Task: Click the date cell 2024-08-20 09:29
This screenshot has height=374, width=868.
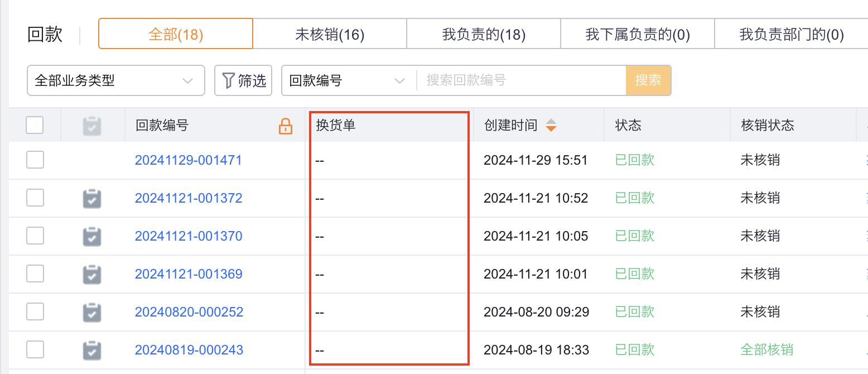Action: click(x=537, y=312)
